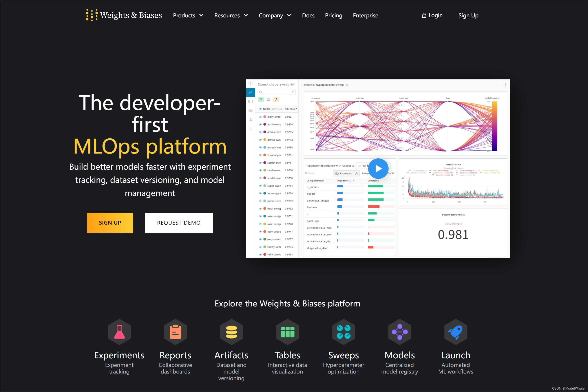Screen dimensions: 588x392
Task: Toggle visibility eye for lucky-sweep run
Action: pyautogui.click(x=260, y=117)
